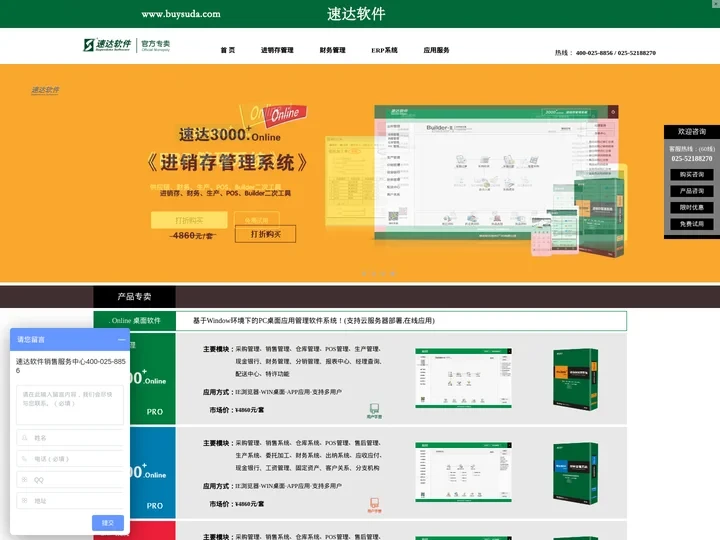720x540 pixels.
Task: Click the 地址 input field
Action: coord(70,501)
